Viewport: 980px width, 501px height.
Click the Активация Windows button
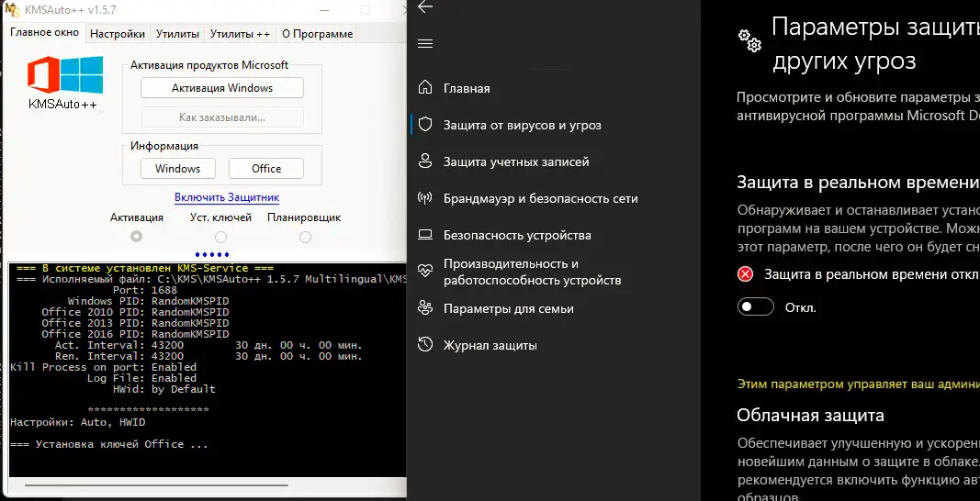(222, 88)
